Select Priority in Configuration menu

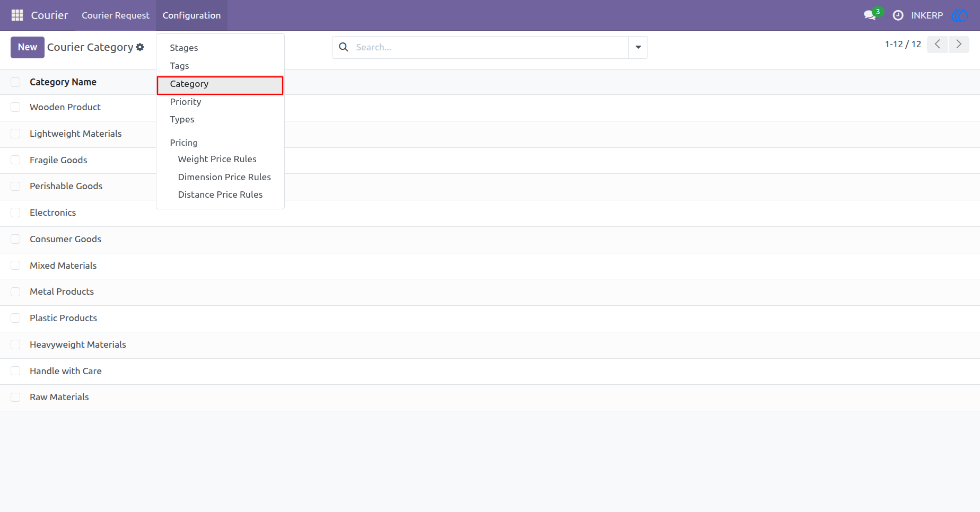click(220, 102)
